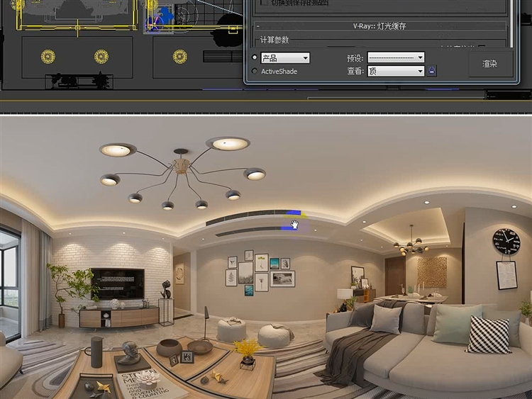Toggle the viewport lock icon beside 查看
Screen dimensions: 532x399
pyautogui.click(x=431, y=71)
